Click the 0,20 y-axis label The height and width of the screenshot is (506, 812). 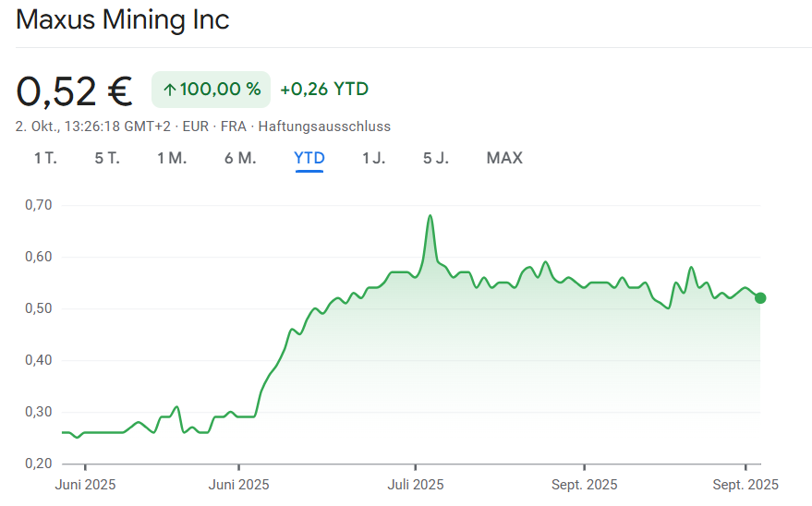tap(38, 464)
